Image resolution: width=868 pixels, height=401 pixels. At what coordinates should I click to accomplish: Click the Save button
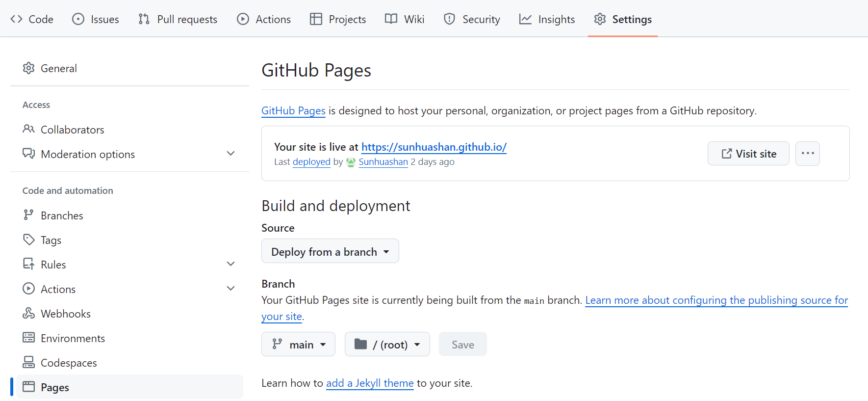(x=463, y=344)
